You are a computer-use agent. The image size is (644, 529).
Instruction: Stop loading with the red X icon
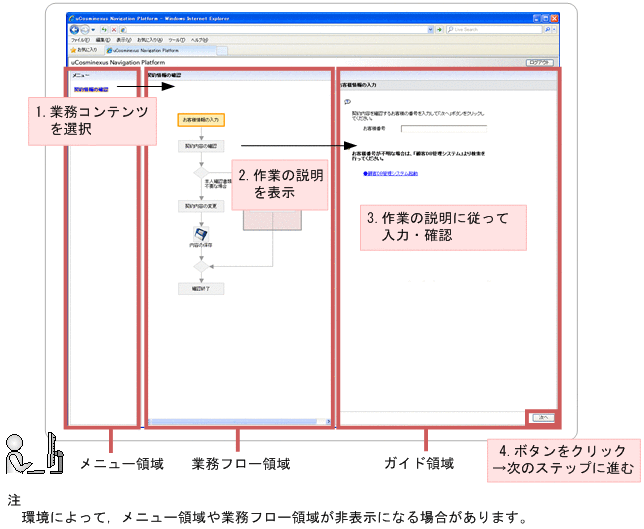point(114,30)
